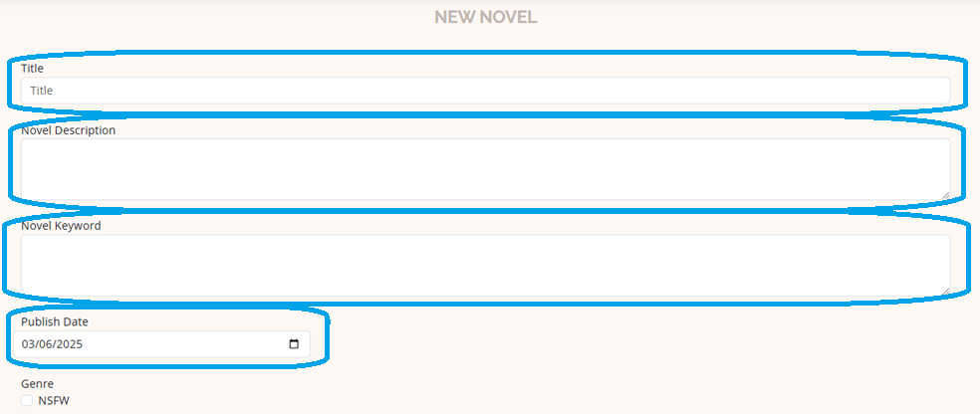The image size is (980, 414).
Task: Click the gray "Title" placeholder text
Action: tap(42, 91)
